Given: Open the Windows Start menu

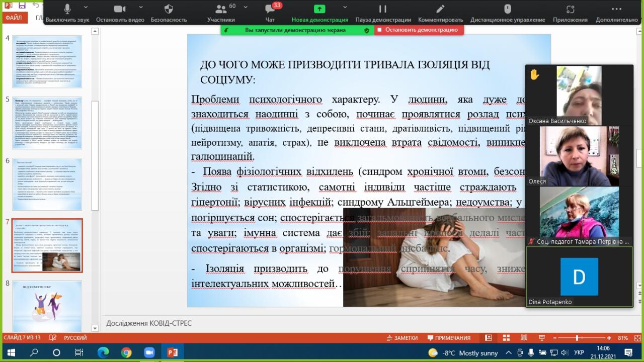Looking at the screenshot, I should (11, 352).
